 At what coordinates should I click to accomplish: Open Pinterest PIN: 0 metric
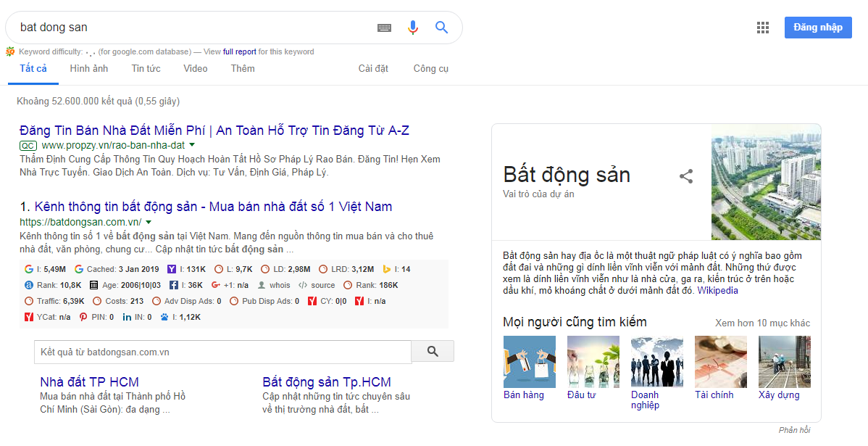point(96,318)
